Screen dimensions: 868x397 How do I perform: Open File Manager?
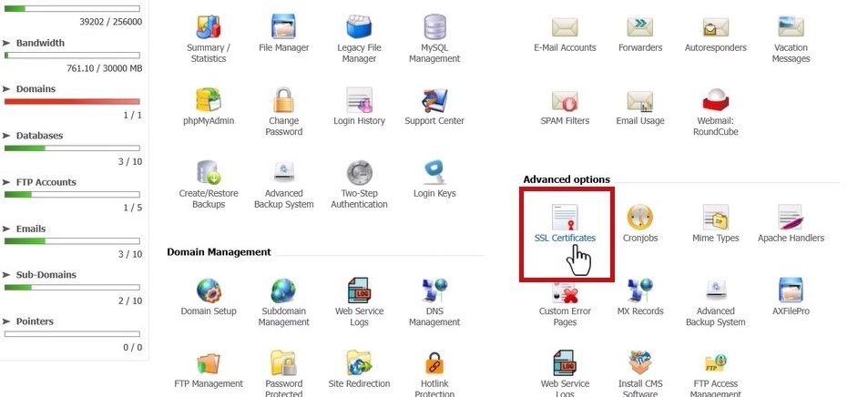(283, 26)
